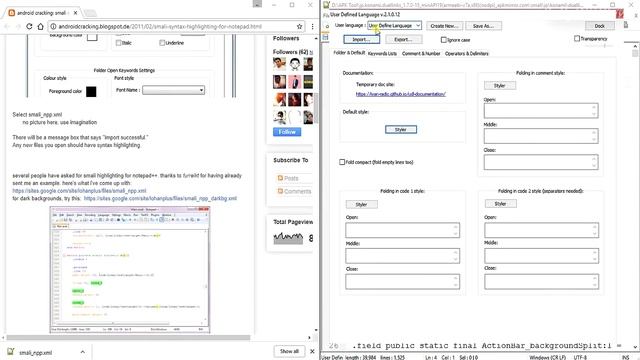640x360 pixels.
Task: Enable the Ignore case checkbox
Action: tap(444, 40)
